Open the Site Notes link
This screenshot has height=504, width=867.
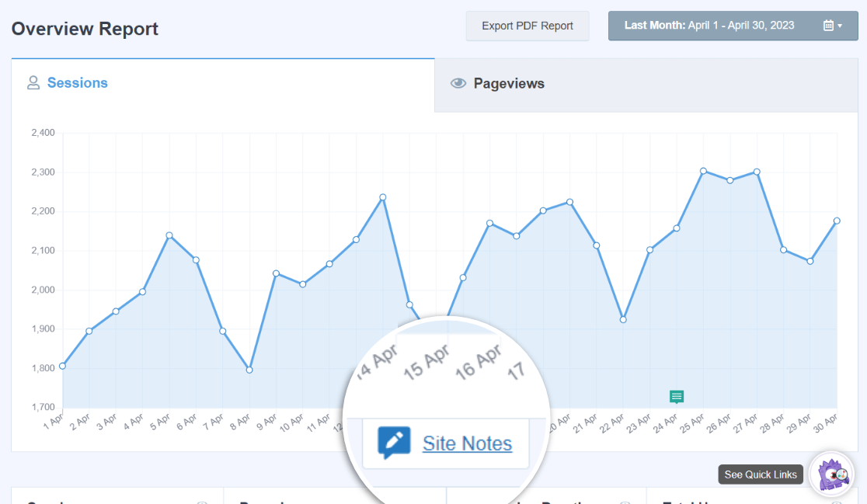coord(466,443)
